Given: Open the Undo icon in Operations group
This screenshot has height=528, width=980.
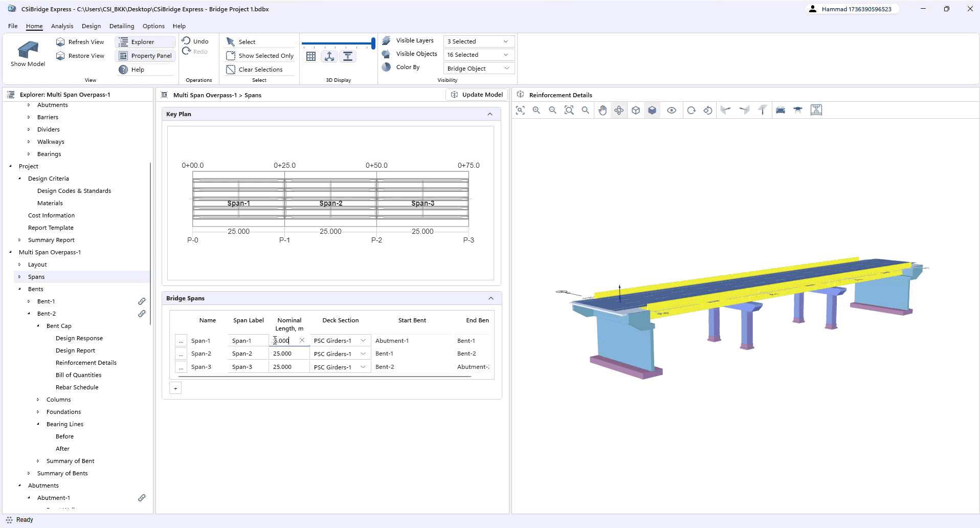Looking at the screenshot, I should pyautogui.click(x=187, y=41).
